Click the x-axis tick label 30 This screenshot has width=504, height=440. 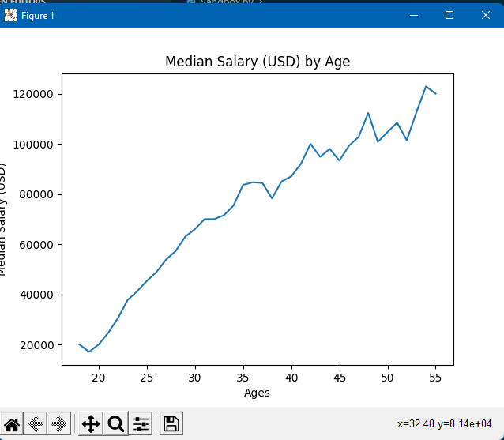195,378
